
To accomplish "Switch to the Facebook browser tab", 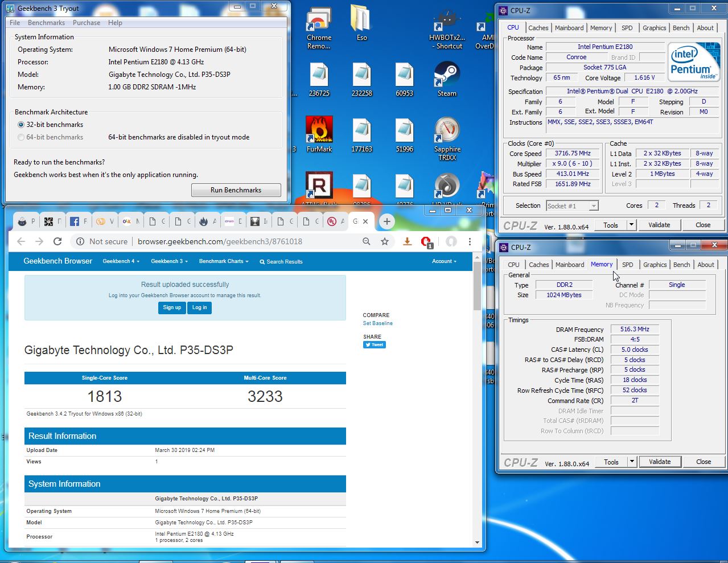I will click(79, 221).
